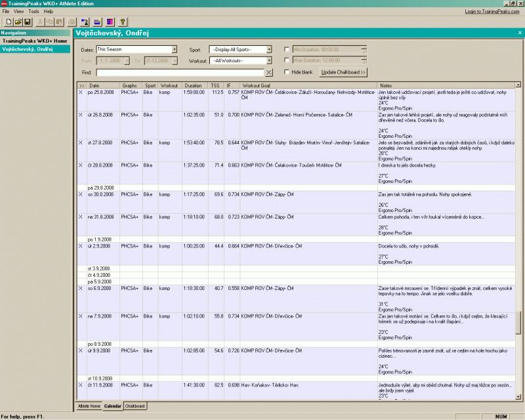Viewport: 525px width, 420px height.
Task: Click the Sport column header
Action: tap(150, 85)
